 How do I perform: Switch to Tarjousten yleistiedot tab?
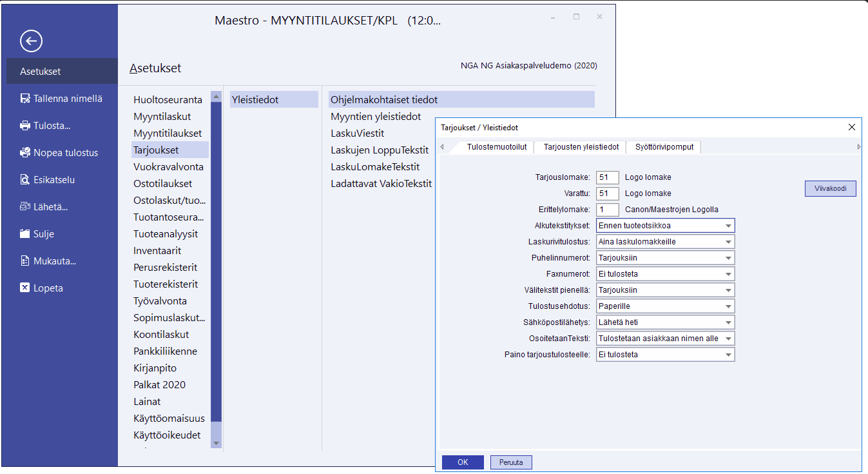581,147
